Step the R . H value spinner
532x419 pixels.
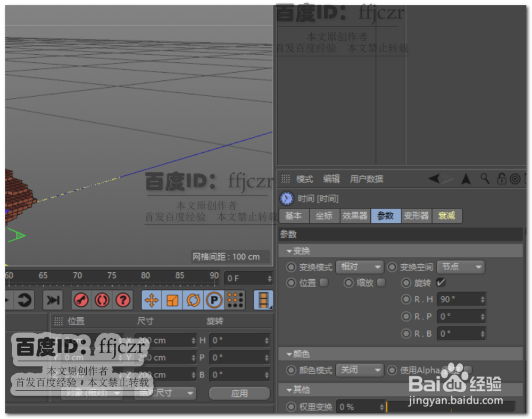point(483,299)
